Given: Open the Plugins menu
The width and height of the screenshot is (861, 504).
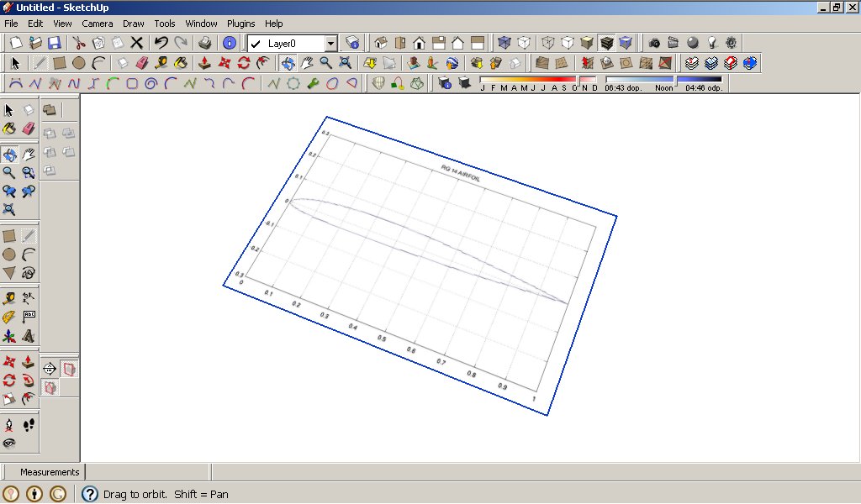Looking at the screenshot, I should tap(241, 24).
